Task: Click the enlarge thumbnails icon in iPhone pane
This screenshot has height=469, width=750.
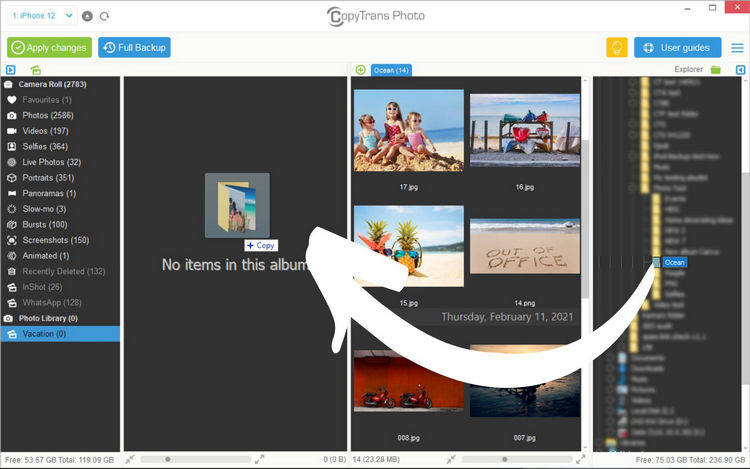Action: 260,459
